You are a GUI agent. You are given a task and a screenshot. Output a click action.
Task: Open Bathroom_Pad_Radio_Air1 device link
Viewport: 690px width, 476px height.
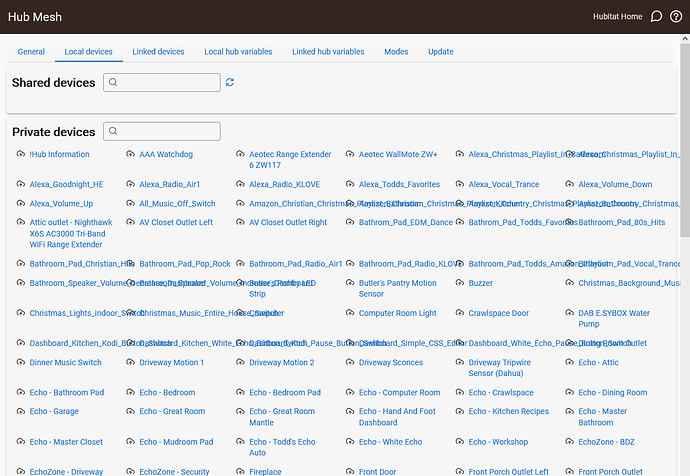295,264
